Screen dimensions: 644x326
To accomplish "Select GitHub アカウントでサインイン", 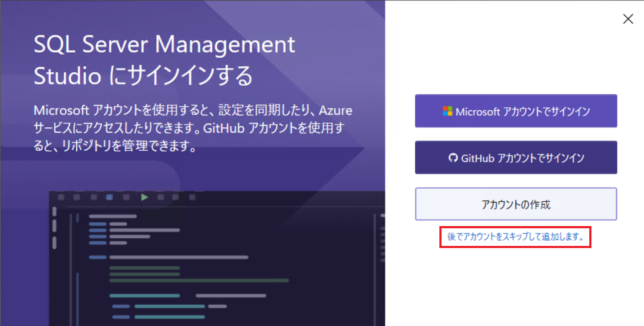I will tap(516, 158).
